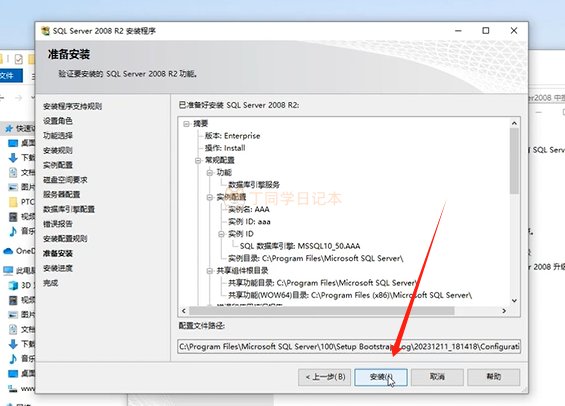Select 完成 step in sidebar
The height and width of the screenshot is (406, 565).
coord(50,283)
